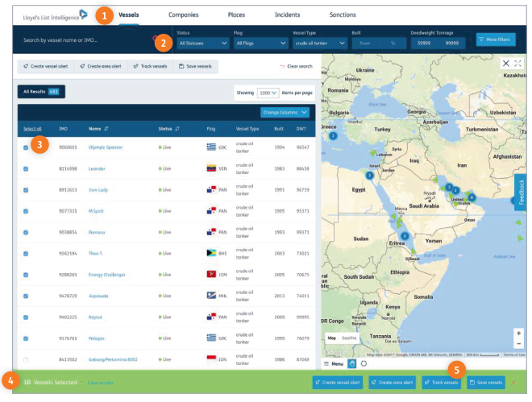Uncheck the Raysut row checkbox

pos(26,317)
